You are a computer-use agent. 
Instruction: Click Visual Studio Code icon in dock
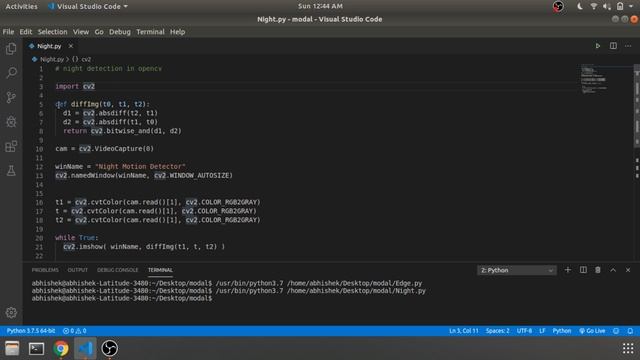point(85,348)
